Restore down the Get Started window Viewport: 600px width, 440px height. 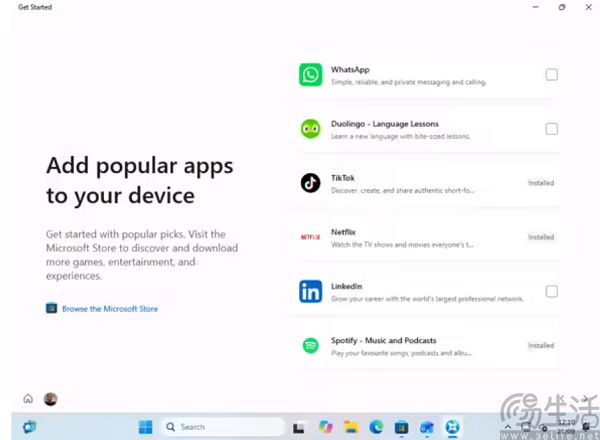pyautogui.click(x=562, y=7)
